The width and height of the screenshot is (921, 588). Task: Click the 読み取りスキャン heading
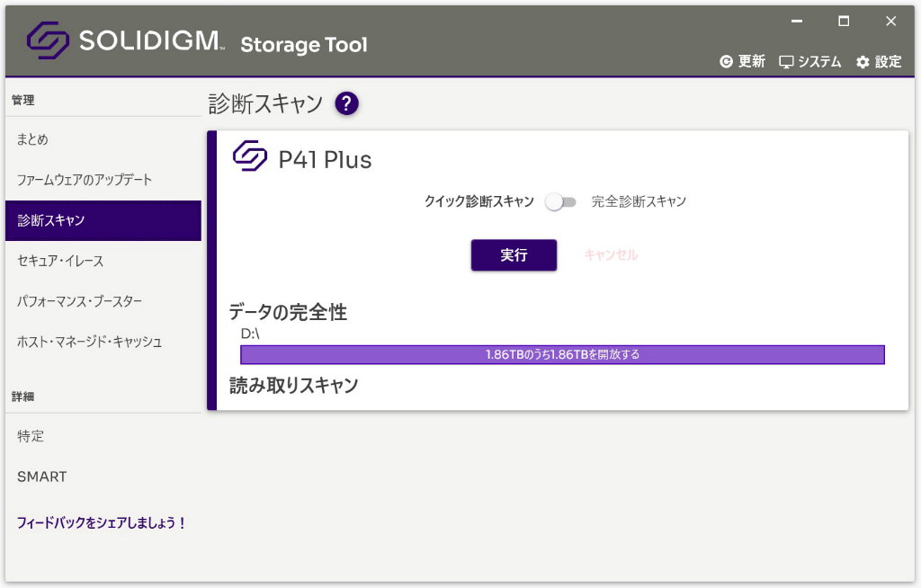[x=294, y=386]
